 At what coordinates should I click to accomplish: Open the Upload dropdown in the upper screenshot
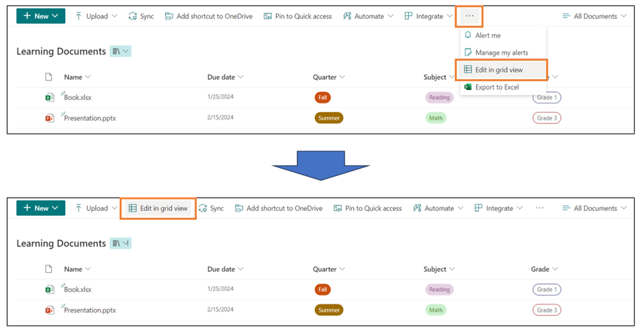[96, 16]
